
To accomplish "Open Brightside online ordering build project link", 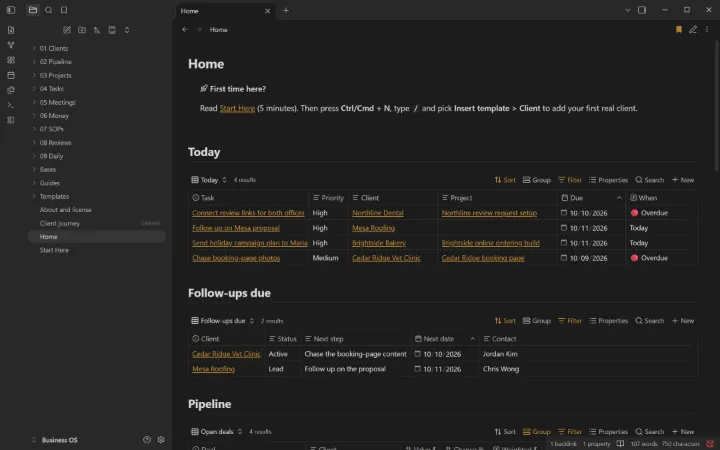I will tap(490, 243).
